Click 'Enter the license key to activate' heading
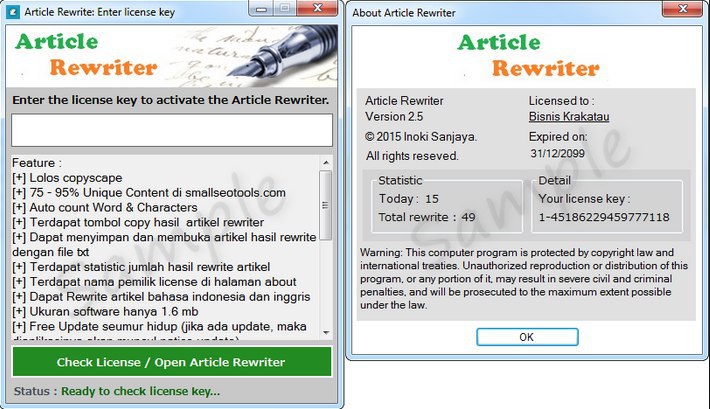The height and width of the screenshot is (409, 710). coord(171,100)
